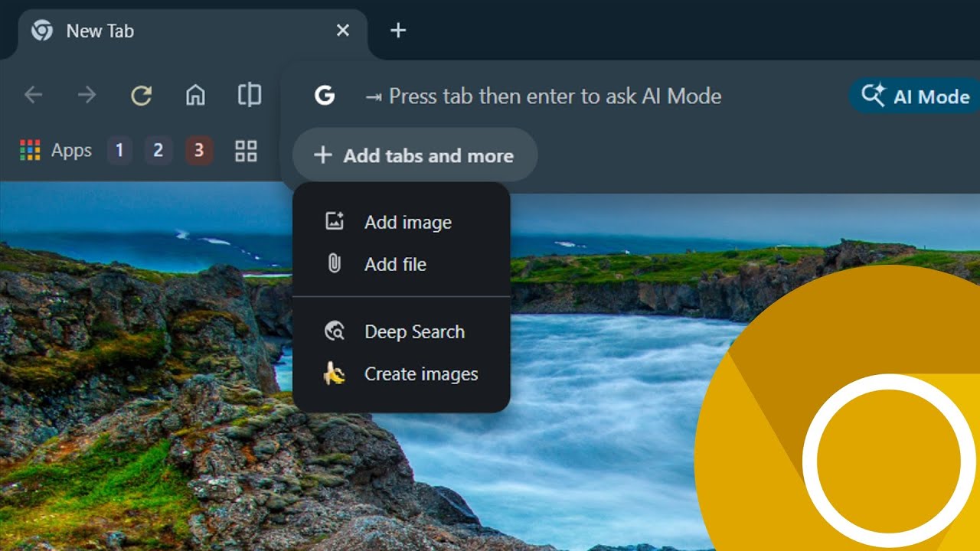
Task: Click the Apps bookmark label
Action: 71,151
